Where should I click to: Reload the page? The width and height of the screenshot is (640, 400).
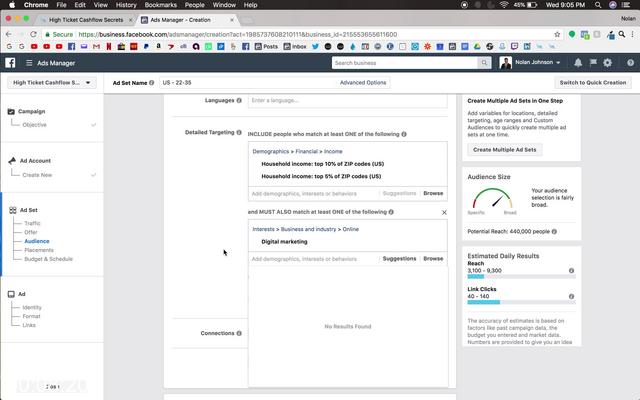pyautogui.click(x=33, y=34)
